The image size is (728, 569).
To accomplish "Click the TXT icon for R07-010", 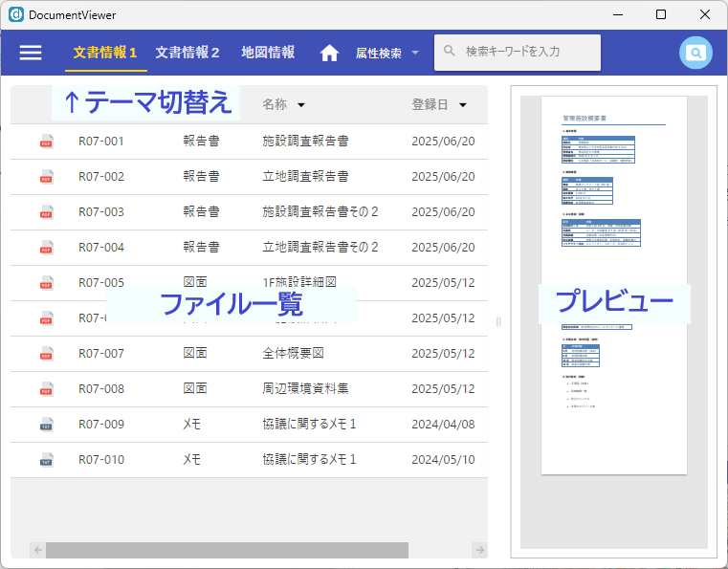I will [x=47, y=459].
